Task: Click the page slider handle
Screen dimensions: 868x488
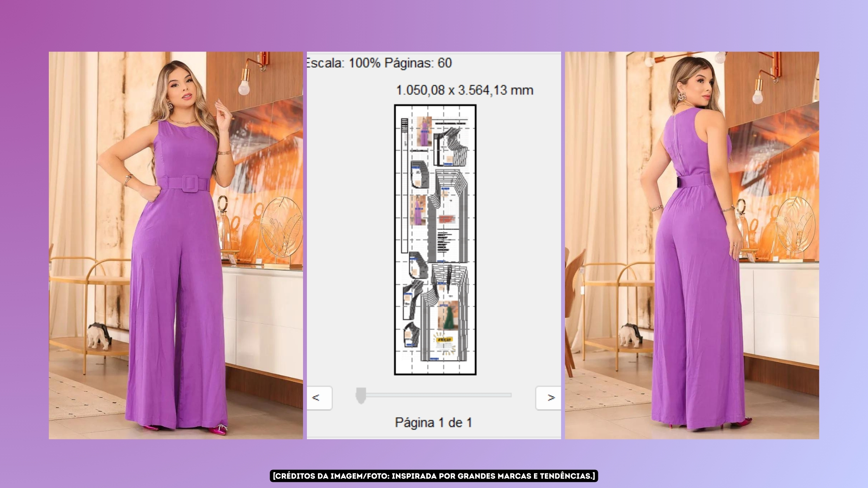Action: click(x=361, y=395)
